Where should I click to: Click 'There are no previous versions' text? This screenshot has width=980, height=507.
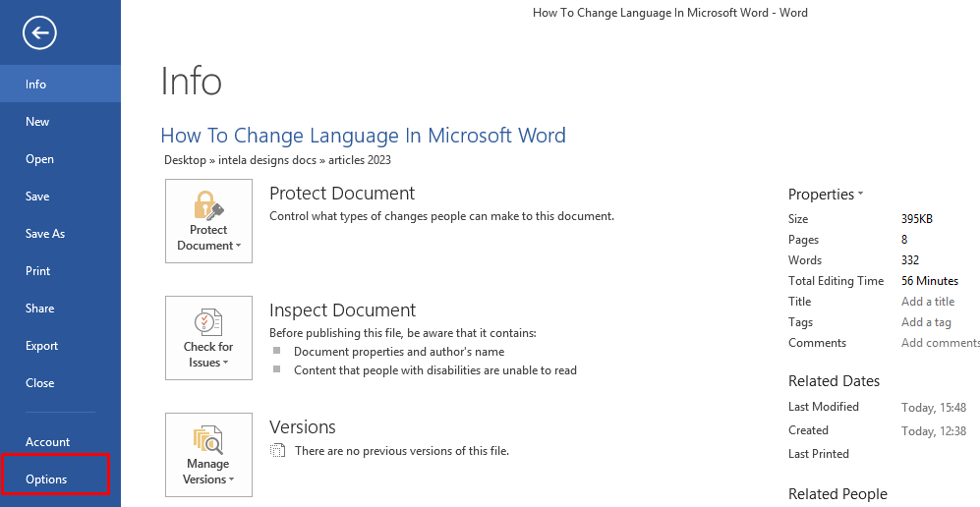402,450
